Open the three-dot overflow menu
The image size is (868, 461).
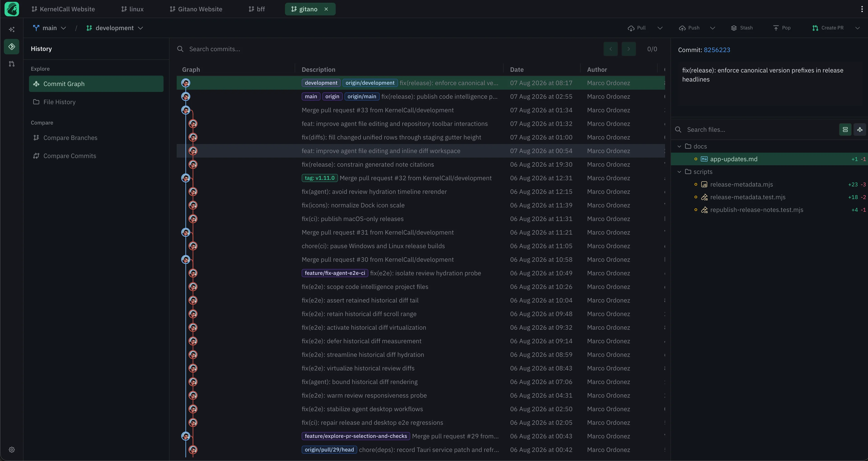862,9
